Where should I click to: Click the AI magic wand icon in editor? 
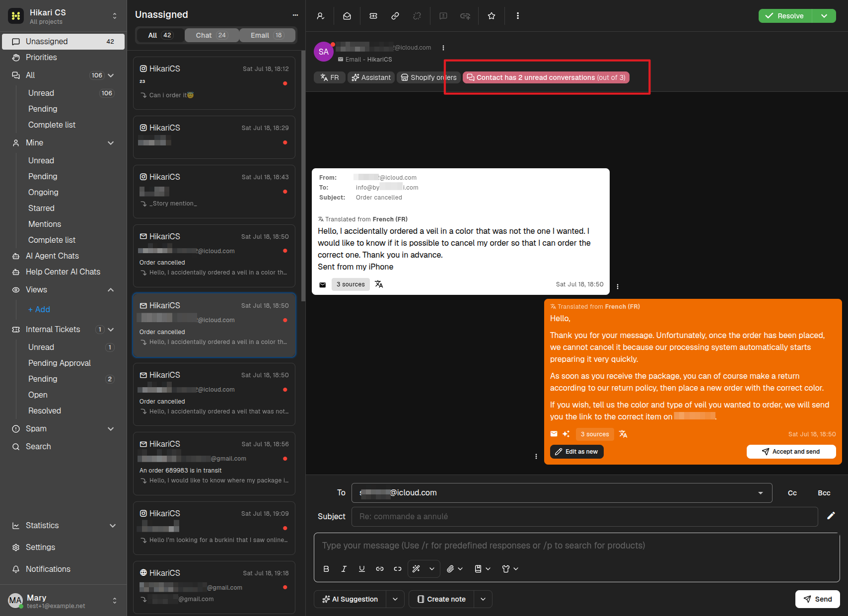point(417,569)
